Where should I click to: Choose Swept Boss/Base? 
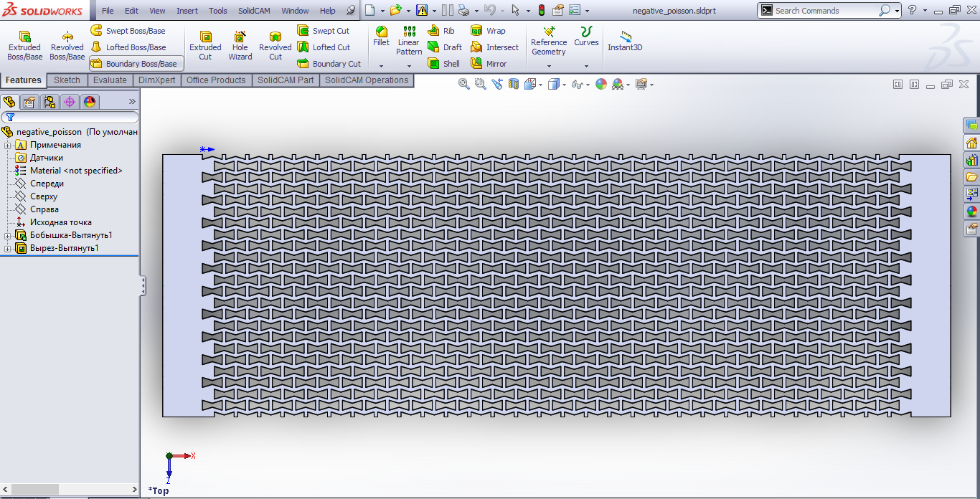[x=128, y=31]
